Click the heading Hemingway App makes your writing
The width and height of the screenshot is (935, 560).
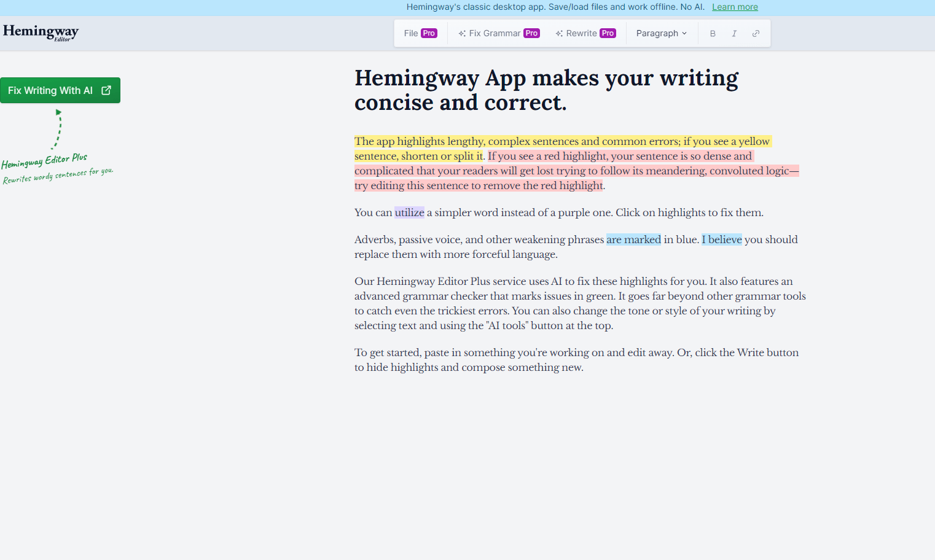tap(546, 90)
